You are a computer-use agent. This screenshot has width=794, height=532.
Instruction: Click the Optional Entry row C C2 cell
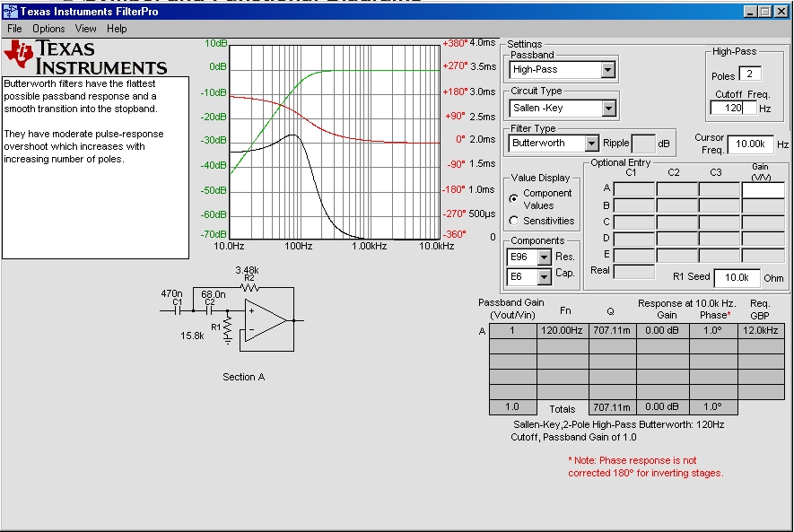coord(677,222)
